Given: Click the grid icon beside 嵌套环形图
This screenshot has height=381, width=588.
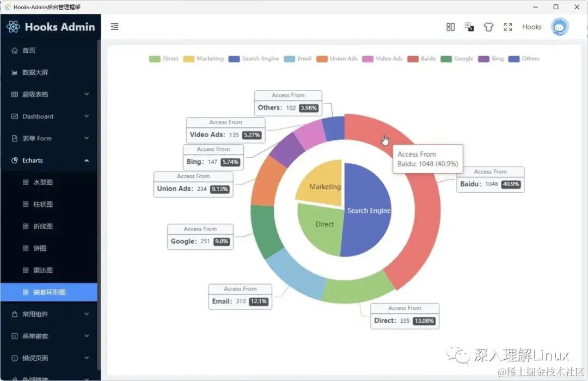Looking at the screenshot, I should [x=26, y=292].
